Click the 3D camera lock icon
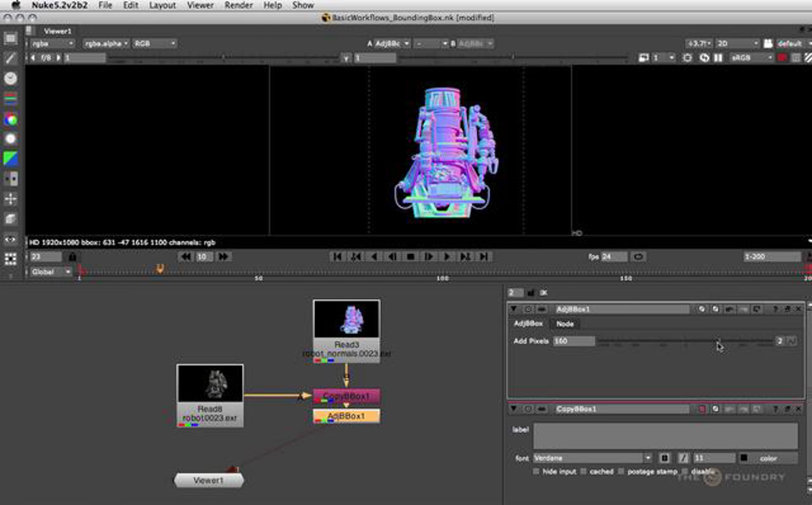812x505 pixels. point(768,44)
